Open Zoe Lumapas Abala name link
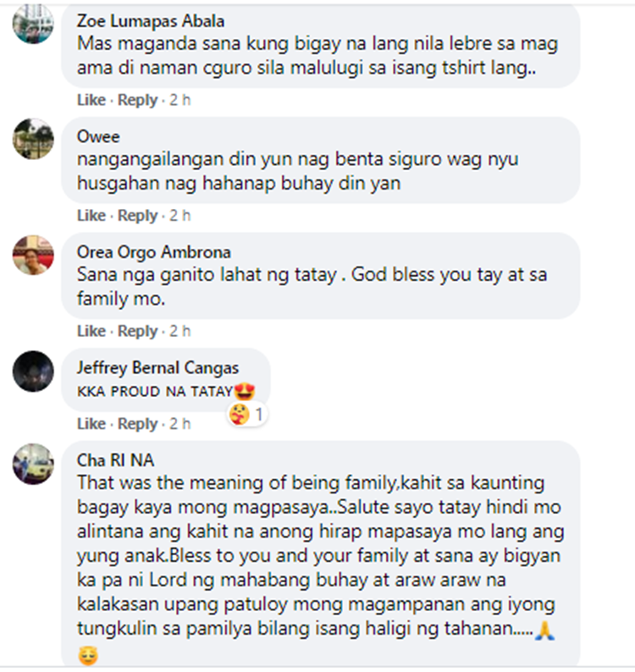 coord(151,21)
